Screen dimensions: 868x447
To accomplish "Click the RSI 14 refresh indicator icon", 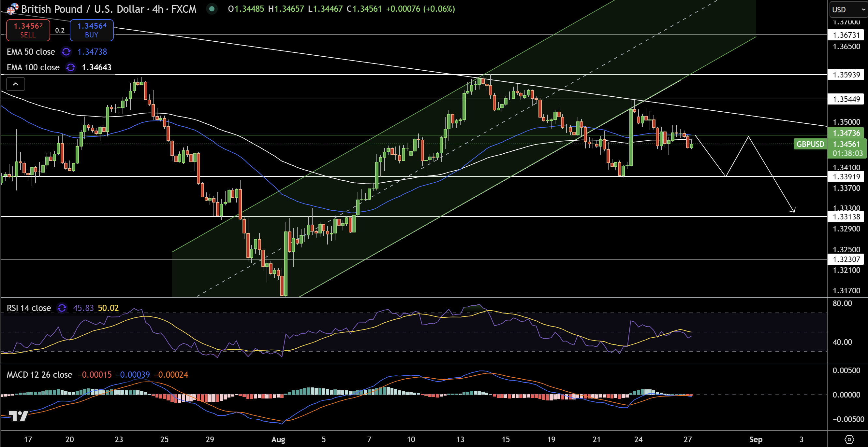I will pyautogui.click(x=62, y=308).
